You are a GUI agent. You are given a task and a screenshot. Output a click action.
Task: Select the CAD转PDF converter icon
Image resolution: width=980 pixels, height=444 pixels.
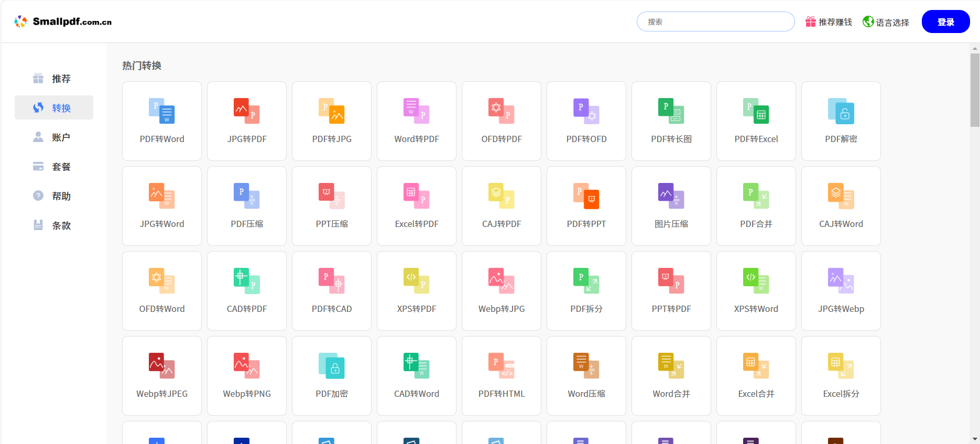click(246, 291)
